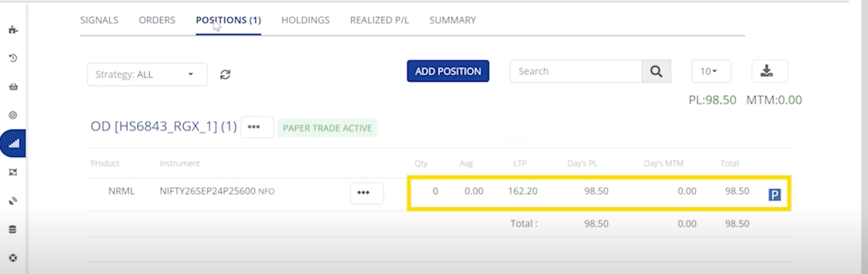Download positions with the download icon
The height and width of the screenshot is (274, 868).
coord(769,71)
